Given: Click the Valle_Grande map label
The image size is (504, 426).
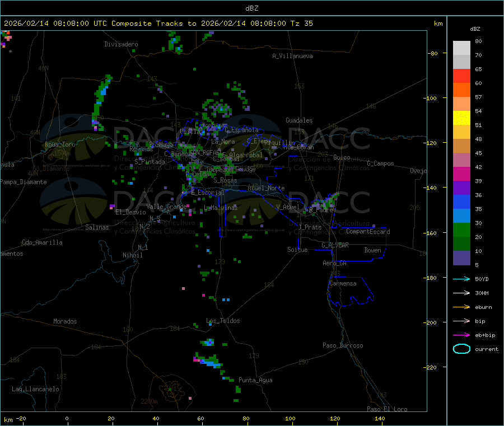Looking at the screenshot, I should point(166,207).
